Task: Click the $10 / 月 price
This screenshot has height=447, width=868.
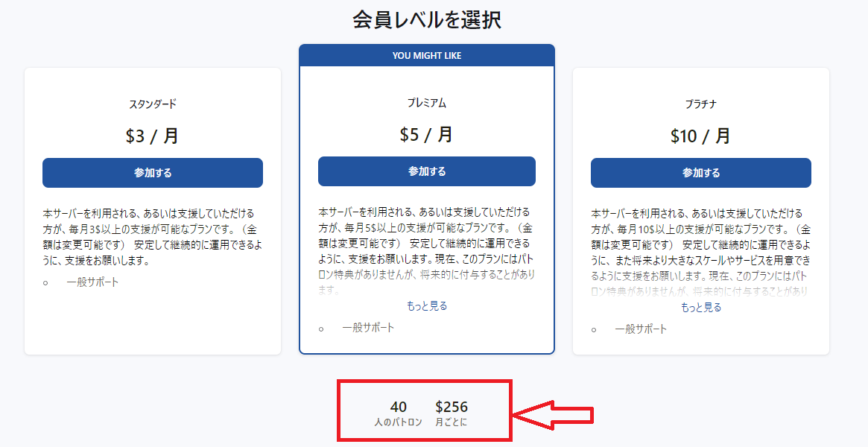Action: pyautogui.click(x=700, y=136)
